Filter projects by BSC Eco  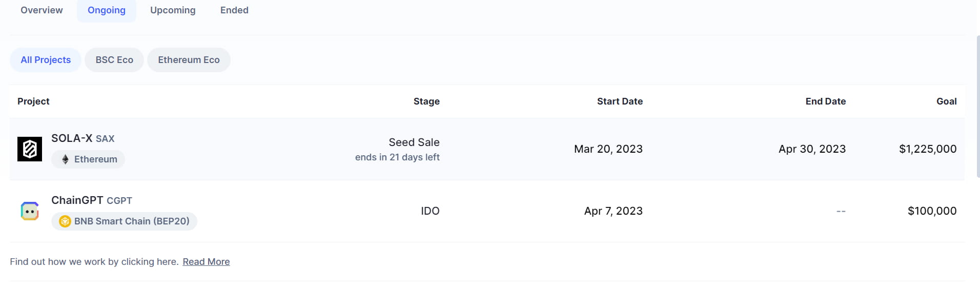pyautogui.click(x=114, y=60)
